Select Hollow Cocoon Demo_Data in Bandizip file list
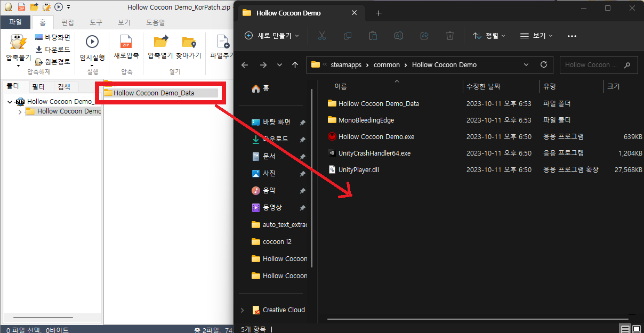Image resolution: width=644 pixels, height=333 pixels. [160, 93]
